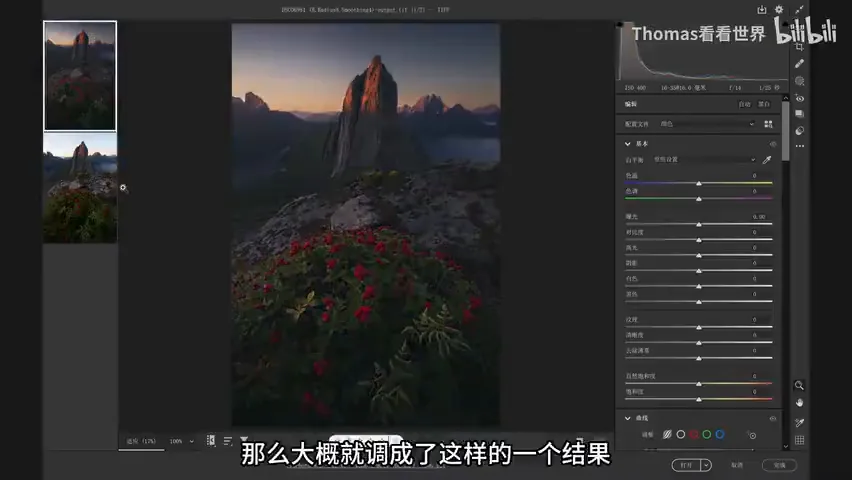Open the Open-button options arrow
The image size is (852, 480).
pos(706,465)
